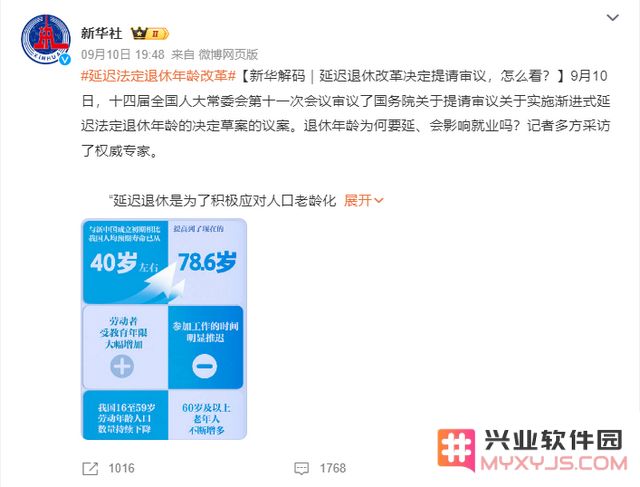Click the repost count 1016
This screenshot has width=640, height=487.
pyautogui.click(x=121, y=468)
